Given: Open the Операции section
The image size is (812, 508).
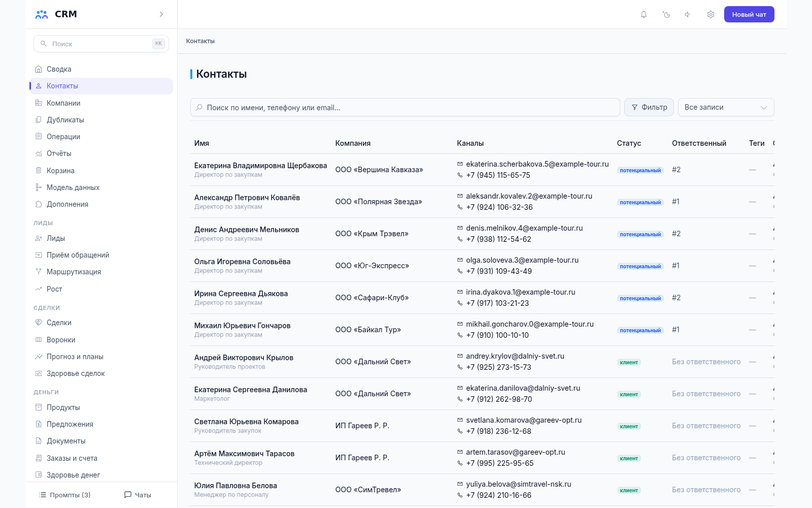Looking at the screenshot, I should [101, 137].
